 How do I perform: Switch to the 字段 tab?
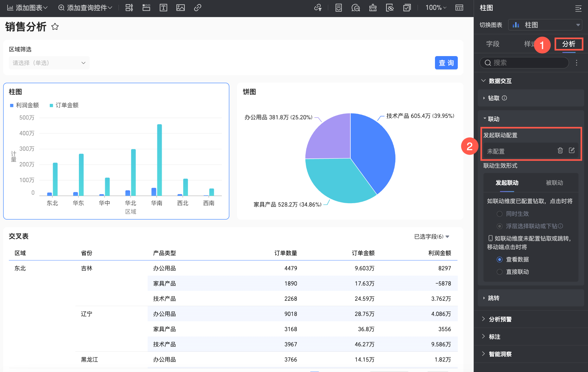[x=493, y=44]
